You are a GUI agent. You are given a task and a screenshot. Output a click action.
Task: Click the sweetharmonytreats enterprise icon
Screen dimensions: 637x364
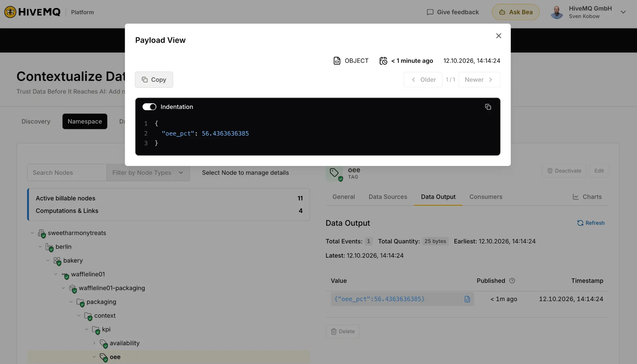42,233
